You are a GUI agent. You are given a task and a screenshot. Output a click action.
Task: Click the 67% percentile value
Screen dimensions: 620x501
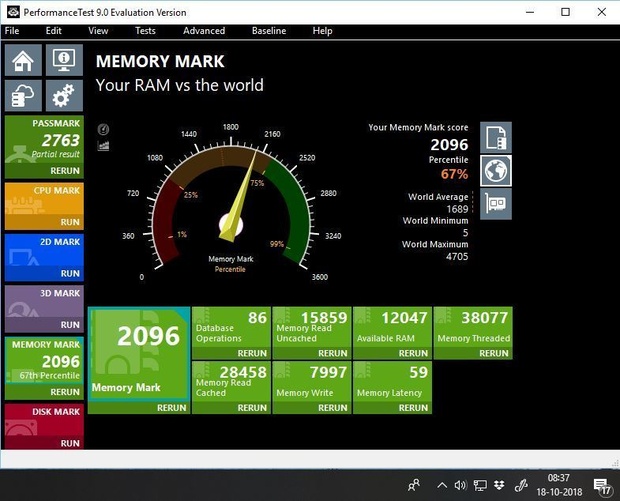pos(454,174)
